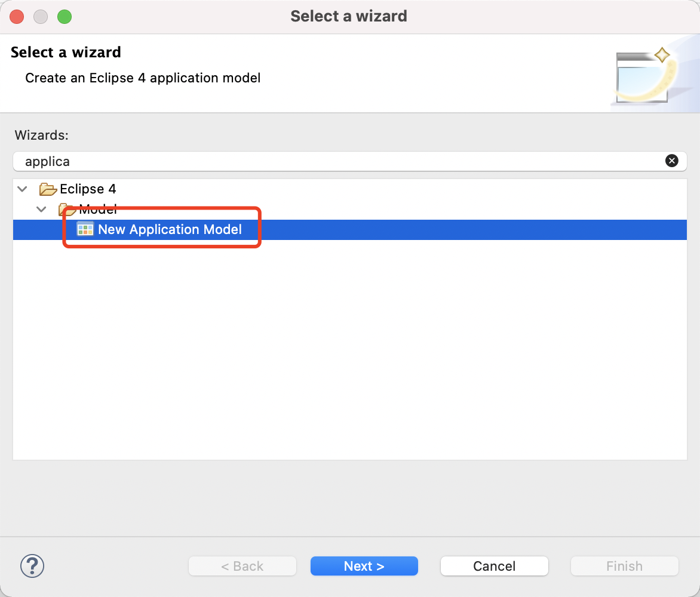Click 'Create an Eclipse 4 application model' description
The image size is (700, 597).
coord(143,78)
